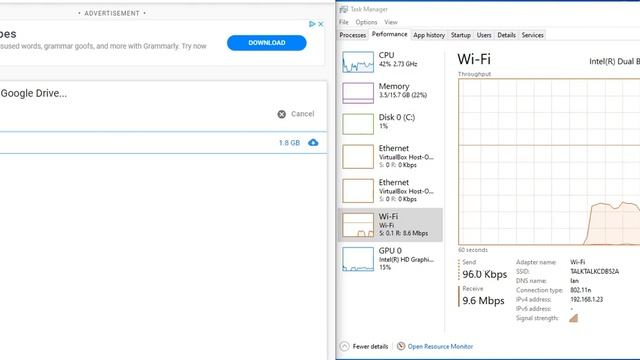
Task: Click the Resource Monitor gauge icon
Action: tap(401, 346)
